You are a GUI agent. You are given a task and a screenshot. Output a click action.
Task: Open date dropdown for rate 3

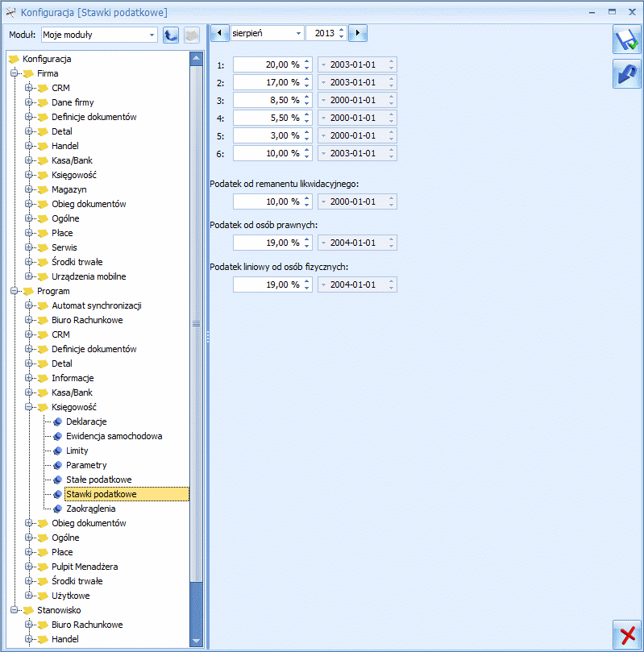[323, 100]
